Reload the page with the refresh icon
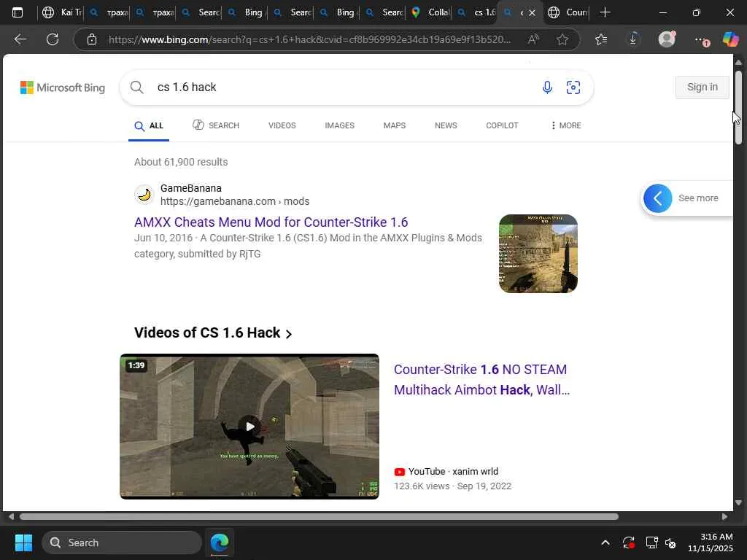This screenshot has height=560, width=747. [x=53, y=39]
